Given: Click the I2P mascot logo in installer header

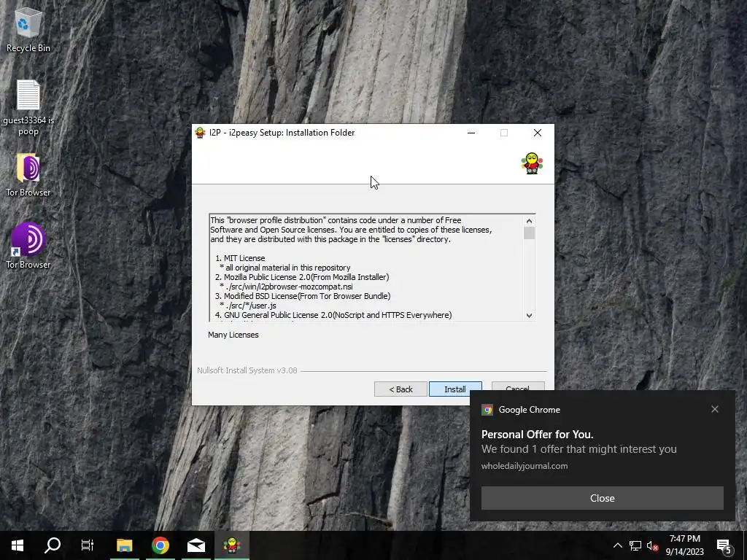Looking at the screenshot, I should (532, 163).
